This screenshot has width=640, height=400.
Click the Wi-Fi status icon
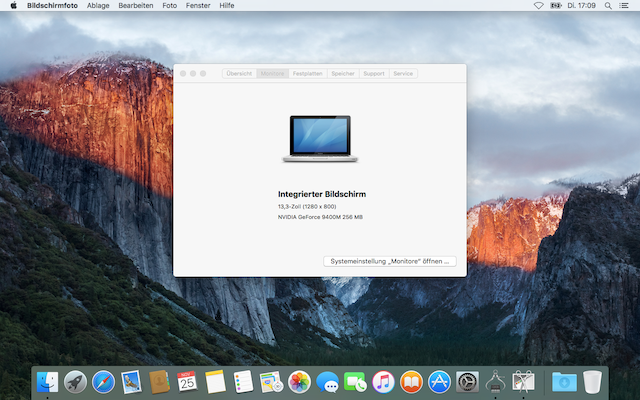pos(538,5)
